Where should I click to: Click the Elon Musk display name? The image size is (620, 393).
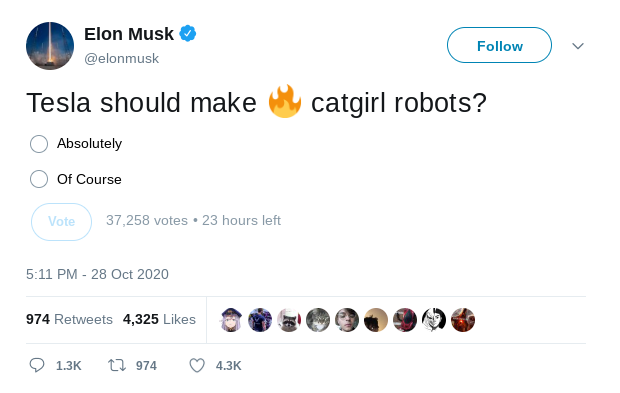pos(129,34)
